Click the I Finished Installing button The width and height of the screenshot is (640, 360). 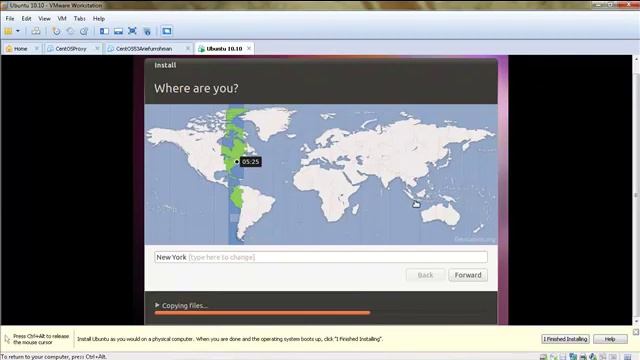[565, 339]
